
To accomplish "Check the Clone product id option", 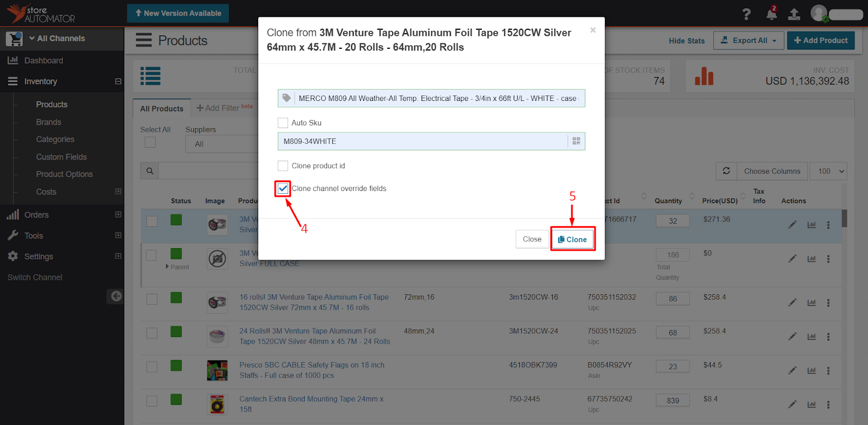I will 283,166.
